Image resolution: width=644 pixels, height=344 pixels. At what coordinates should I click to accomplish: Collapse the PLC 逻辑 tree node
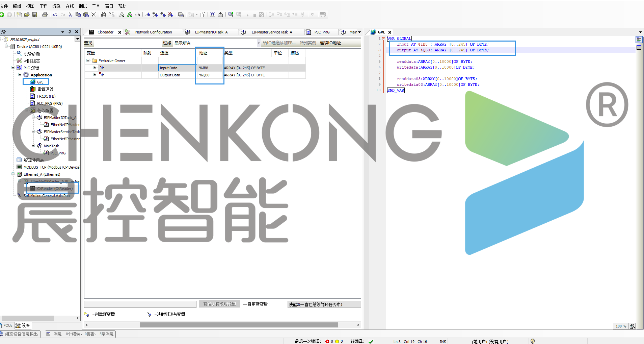[13, 68]
